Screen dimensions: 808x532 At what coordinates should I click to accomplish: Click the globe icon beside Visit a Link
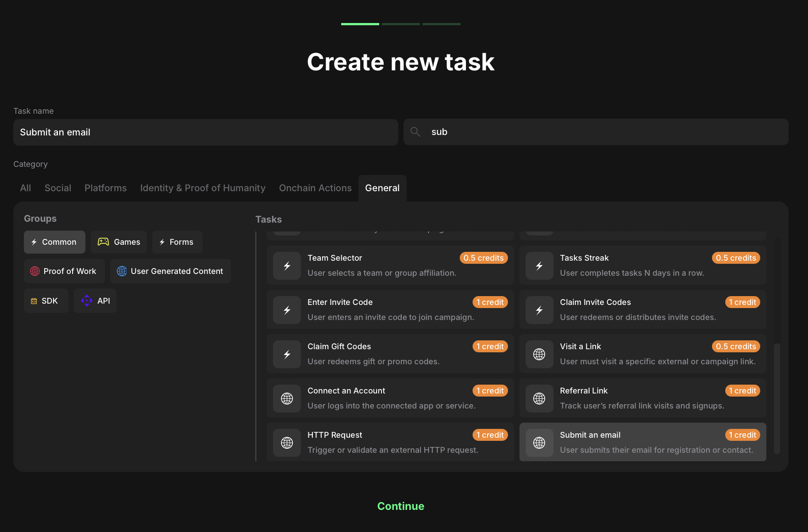(539, 354)
